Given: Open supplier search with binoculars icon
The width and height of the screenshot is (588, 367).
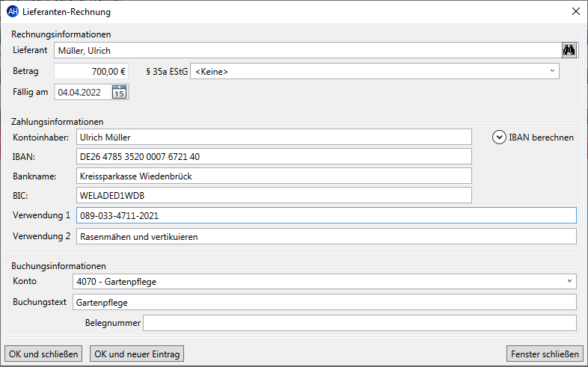Looking at the screenshot, I should coord(569,50).
